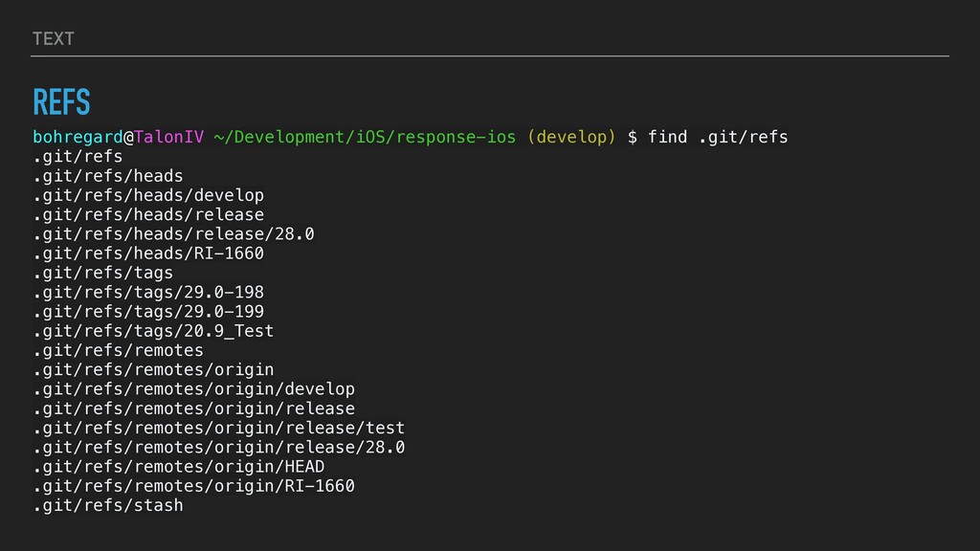The height and width of the screenshot is (551, 980).
Task: Select the .git/refs/heads/release/28.0 line
Action: tap(172, 234)
